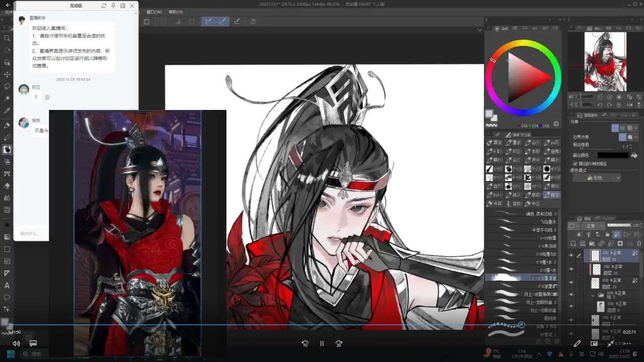
Task: Collapse the layer folder 组 3 chevron
Action: pos(592,295)
